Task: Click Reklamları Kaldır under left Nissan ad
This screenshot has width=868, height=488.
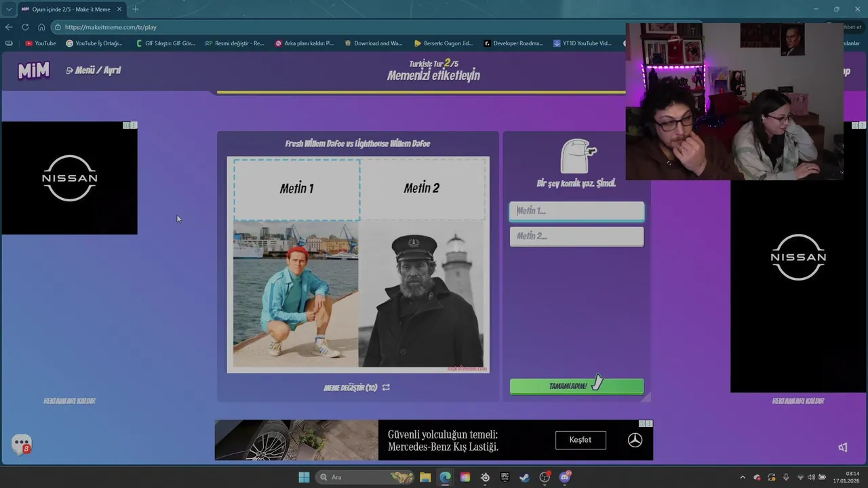Action: coord(69,401)
